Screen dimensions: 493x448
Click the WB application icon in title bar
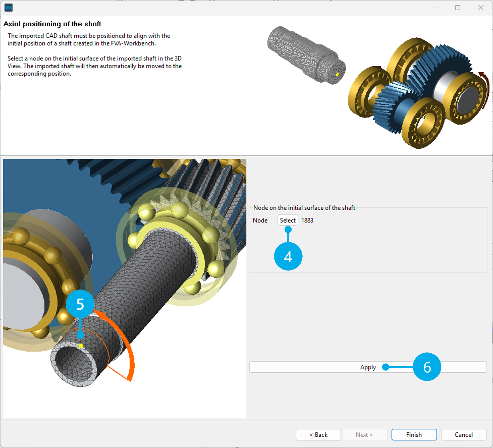coord(8,7)
